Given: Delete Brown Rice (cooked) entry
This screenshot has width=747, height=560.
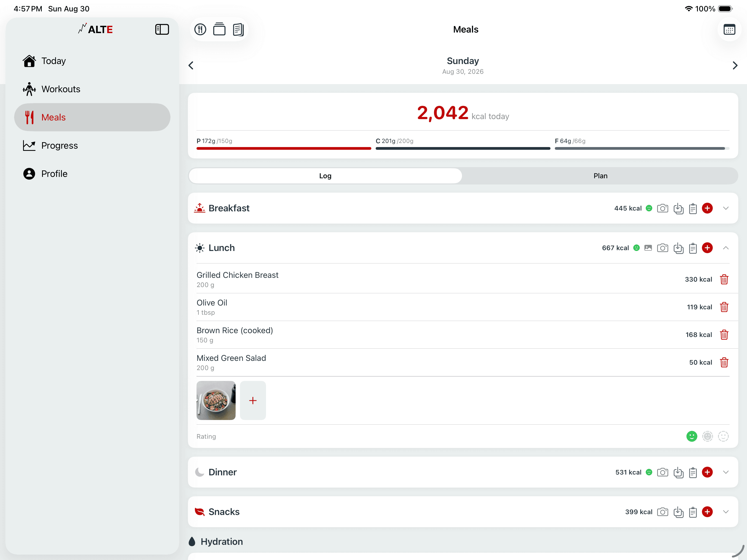Looking at the screenshot, I should pyautogui.click(x=724, y=335).
